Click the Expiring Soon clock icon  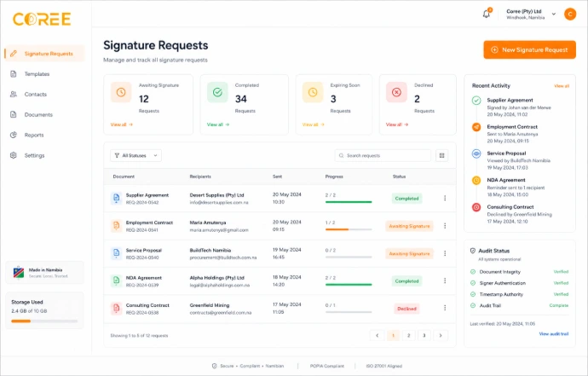(x=313, y=92)
